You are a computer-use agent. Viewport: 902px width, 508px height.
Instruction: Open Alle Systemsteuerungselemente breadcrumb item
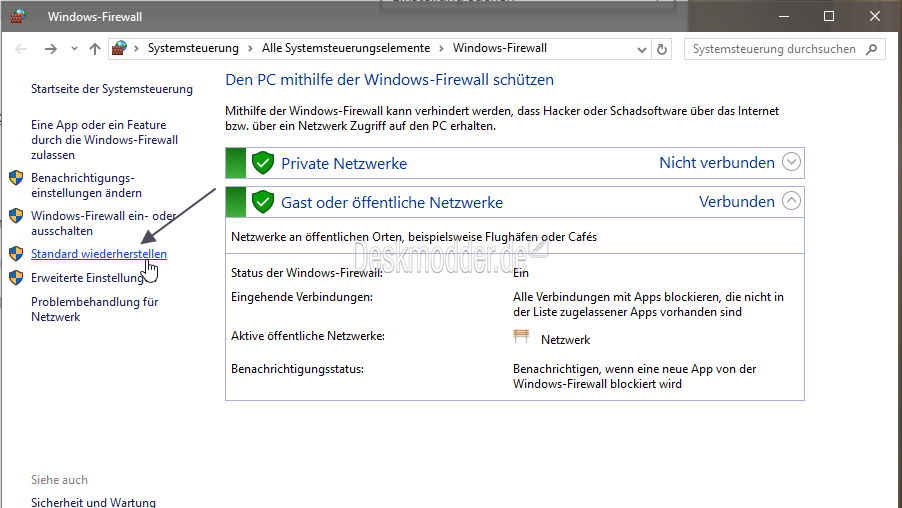346,48
